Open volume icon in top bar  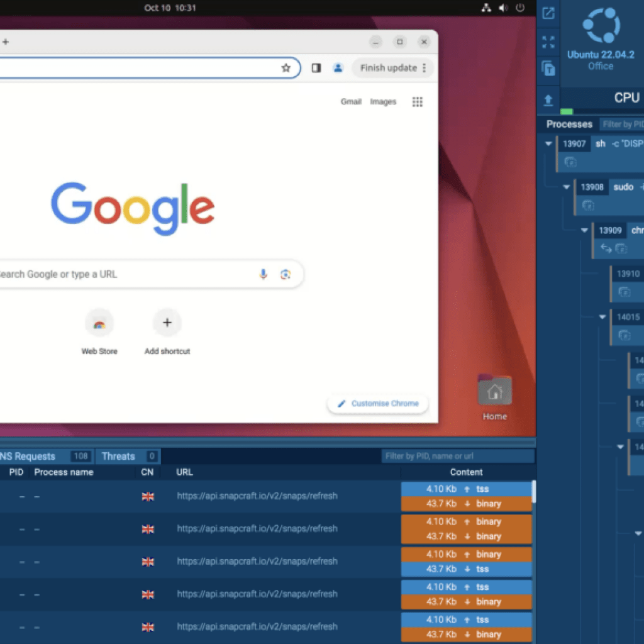click(503, 8)
